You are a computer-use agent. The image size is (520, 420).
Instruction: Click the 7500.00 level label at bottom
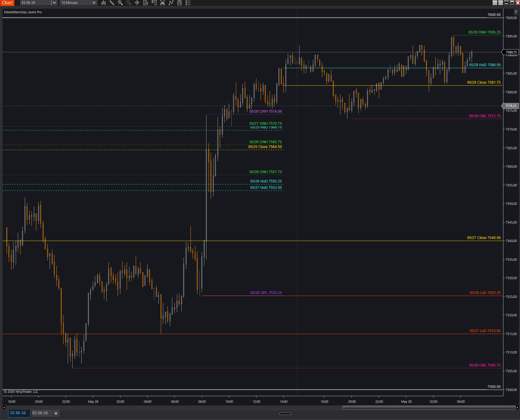pos(494,387)
